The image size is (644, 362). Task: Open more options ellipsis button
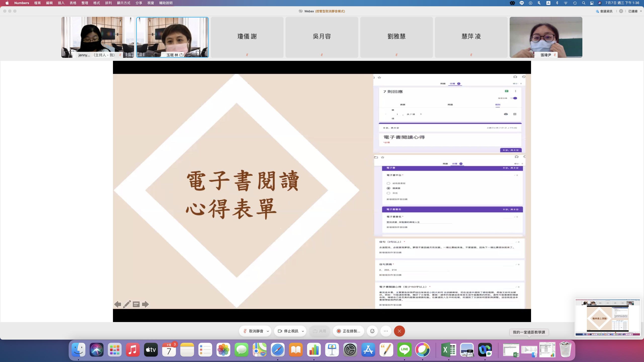click(386, 331)
